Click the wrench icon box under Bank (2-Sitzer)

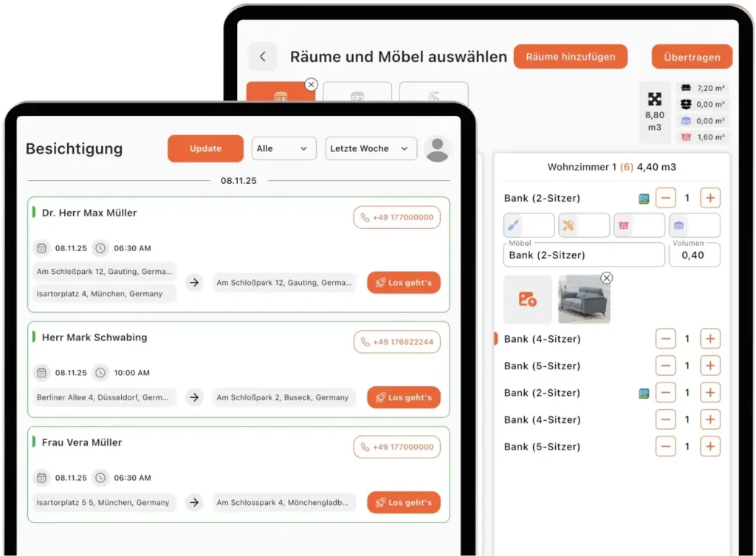pos(529,225)
